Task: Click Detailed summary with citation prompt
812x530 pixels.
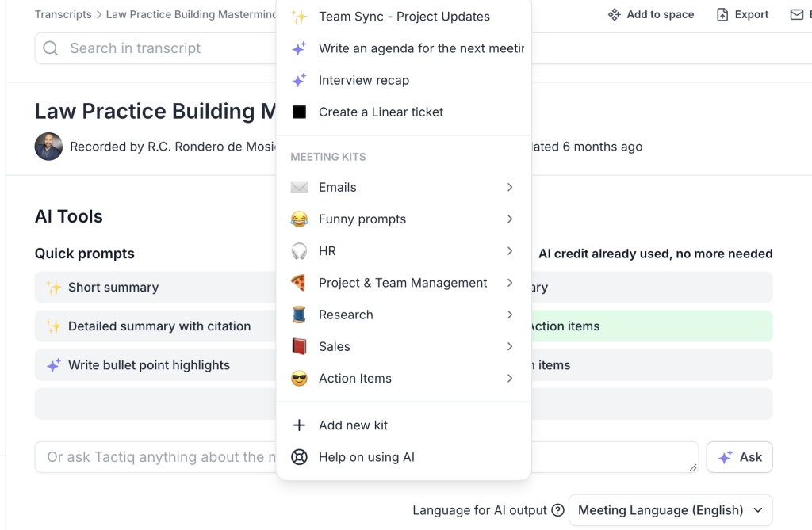Action: click(159, 326)
